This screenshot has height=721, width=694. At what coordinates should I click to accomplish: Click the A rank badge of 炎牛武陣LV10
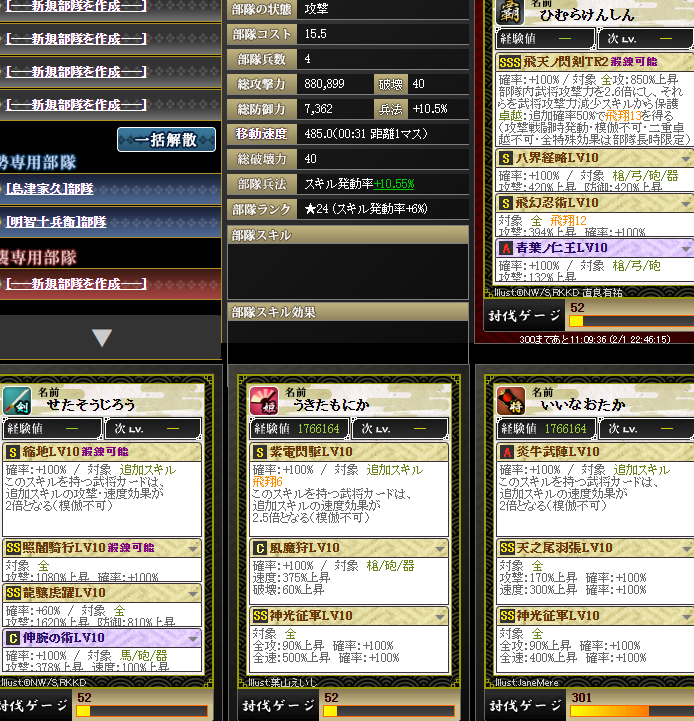click(506, 452)
